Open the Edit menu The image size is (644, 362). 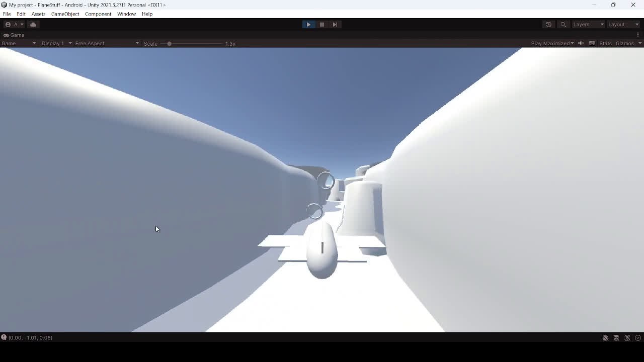[x=21, y=14]
